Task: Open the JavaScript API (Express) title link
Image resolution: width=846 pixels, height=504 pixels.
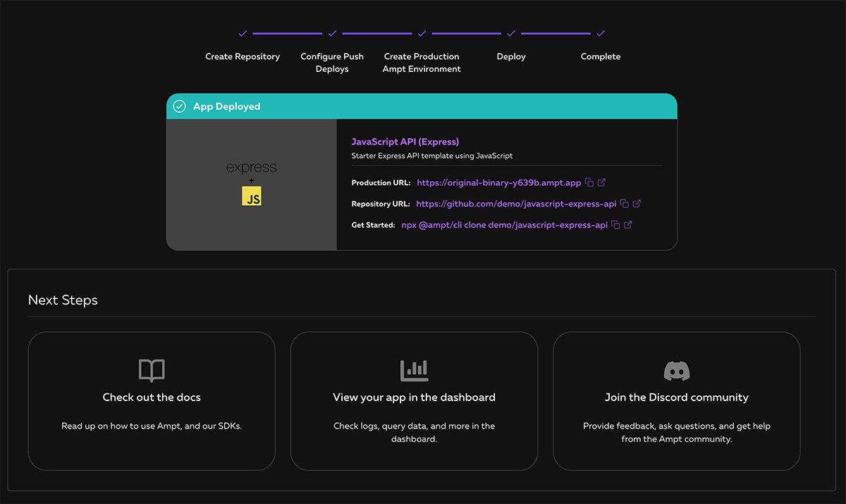Action: (405, 142)
